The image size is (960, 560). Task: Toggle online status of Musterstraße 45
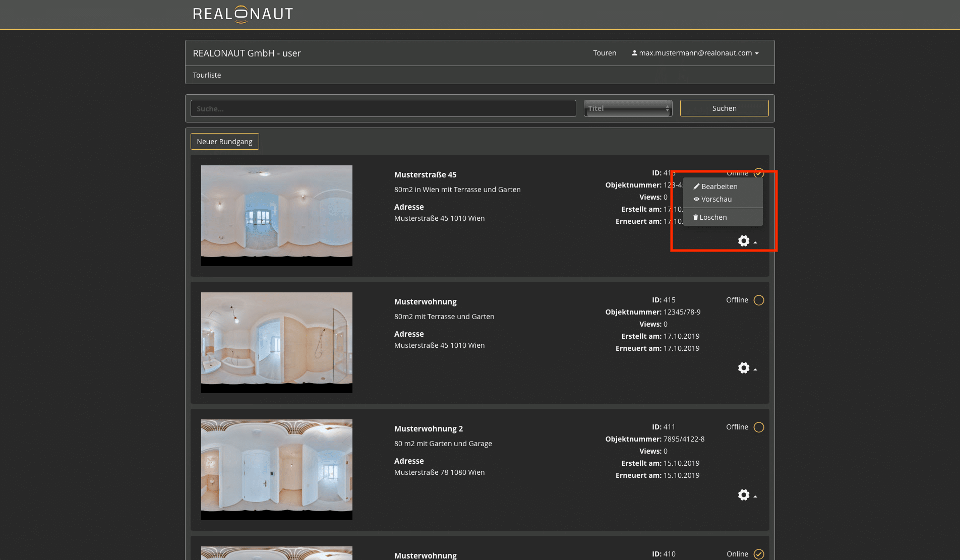(759, 173)
